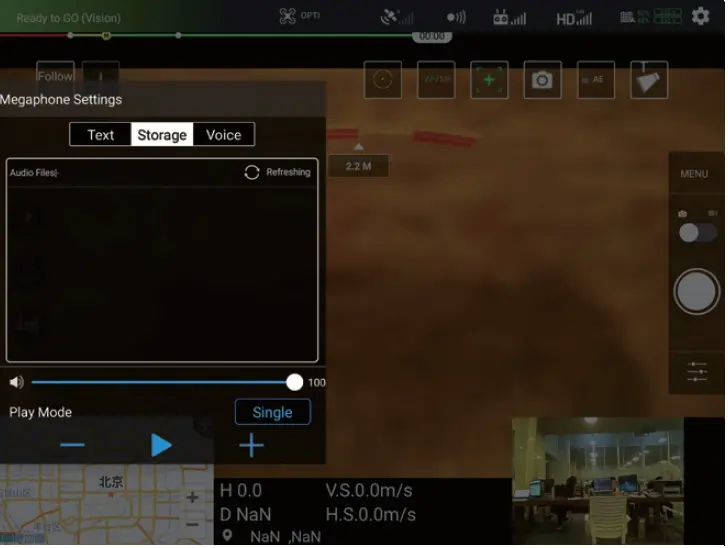Image resolution: width=728 pixels, height=548 pixels.
Task: Open remote controller signal status
Action: point(509,17)
